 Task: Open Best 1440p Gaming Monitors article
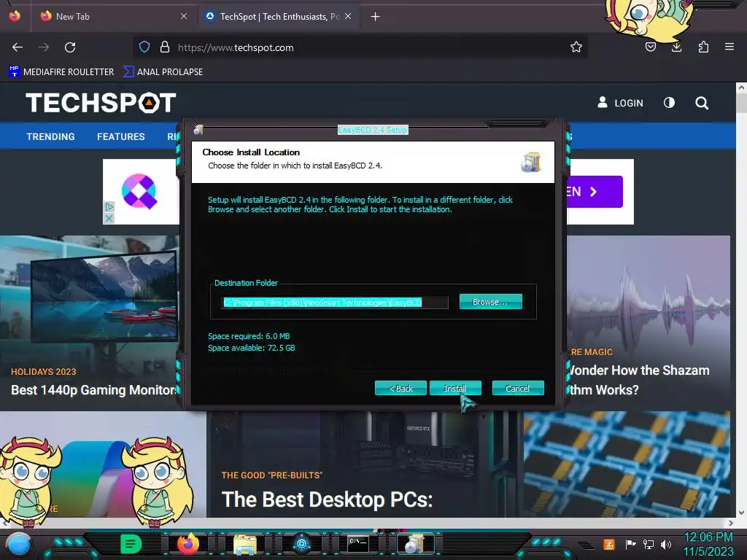[x=93, y=390]
